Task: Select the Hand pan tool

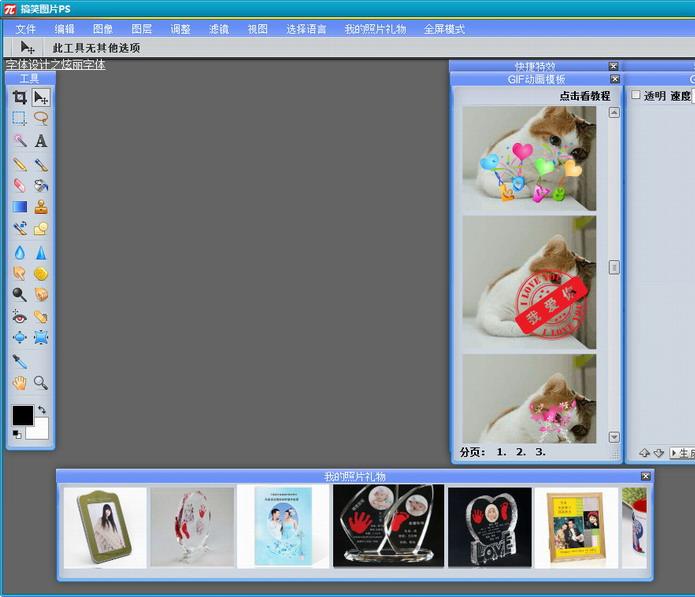Action: 19,382
